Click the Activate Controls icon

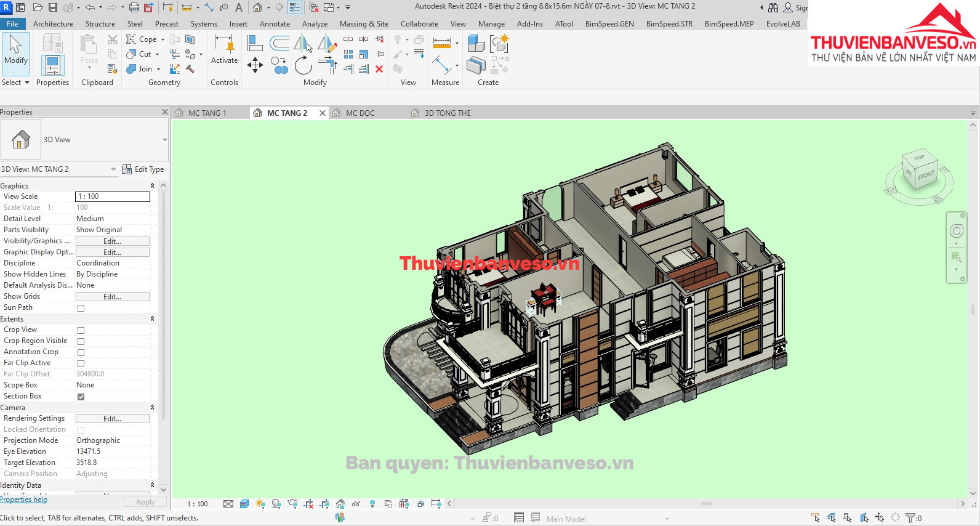[224, 49]
